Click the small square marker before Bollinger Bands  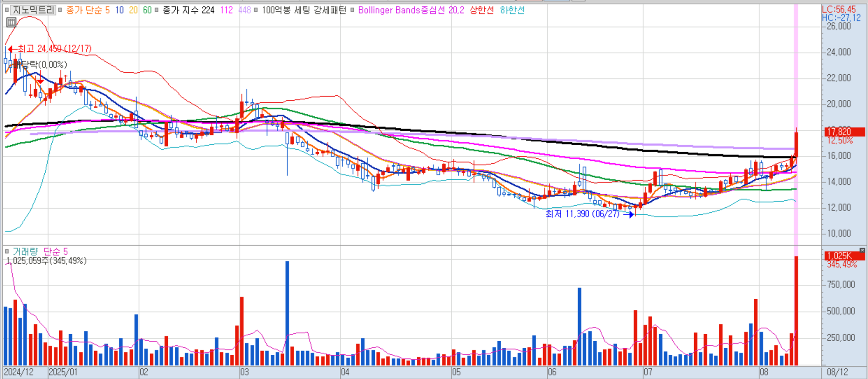(352, 10)
